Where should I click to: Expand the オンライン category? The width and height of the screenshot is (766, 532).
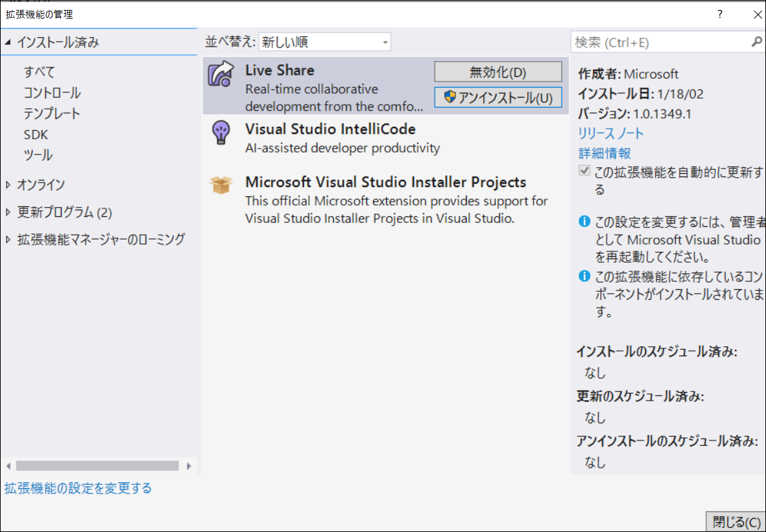8,184
